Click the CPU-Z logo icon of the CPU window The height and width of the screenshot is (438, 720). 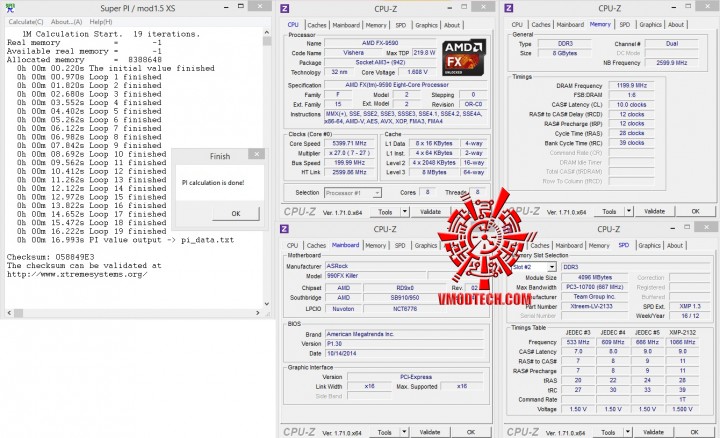285,9
